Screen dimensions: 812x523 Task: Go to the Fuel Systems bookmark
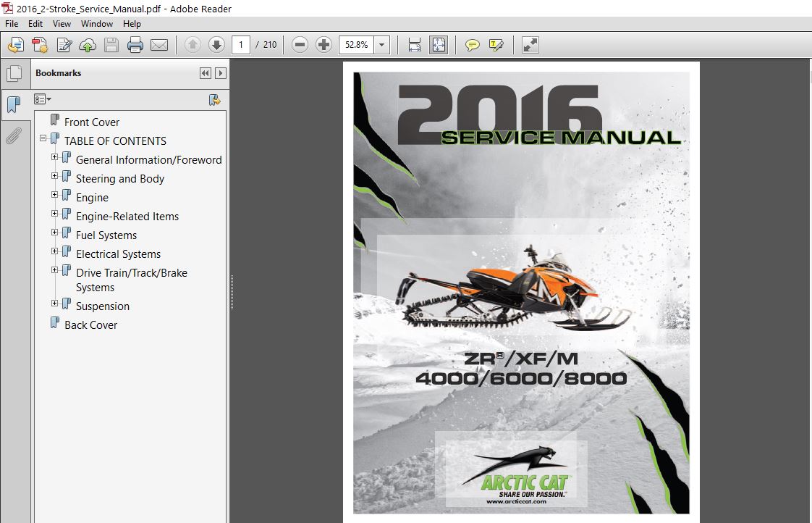pyautogui.click(x=106, y=235)
